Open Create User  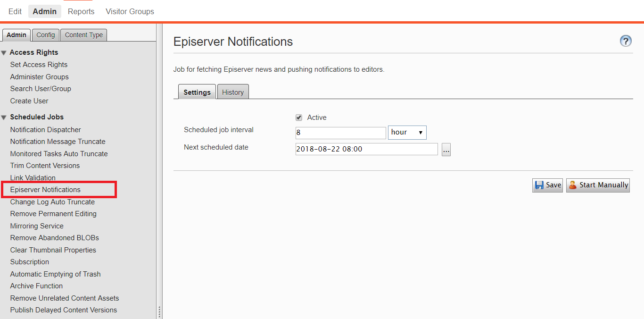(x=29, y=101)
